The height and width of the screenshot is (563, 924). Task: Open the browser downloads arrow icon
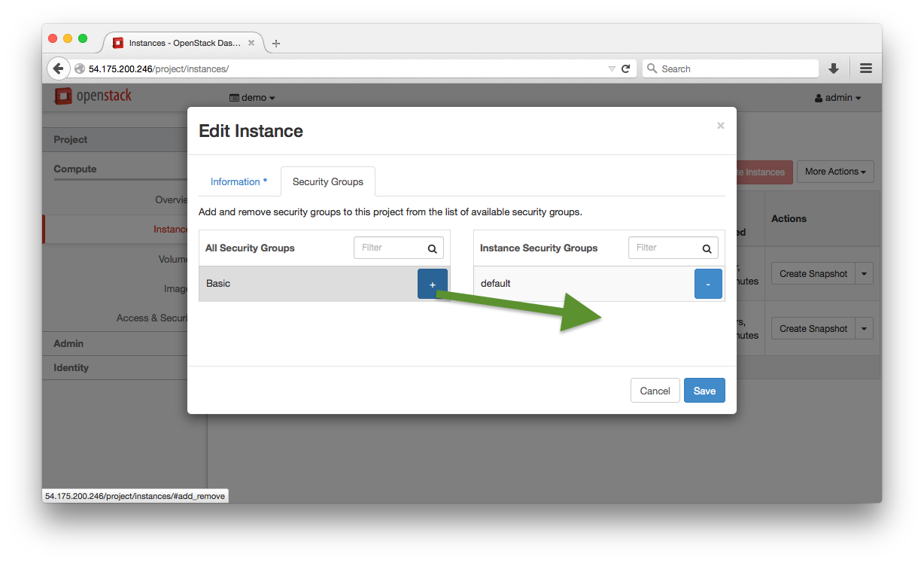point(834,68)
